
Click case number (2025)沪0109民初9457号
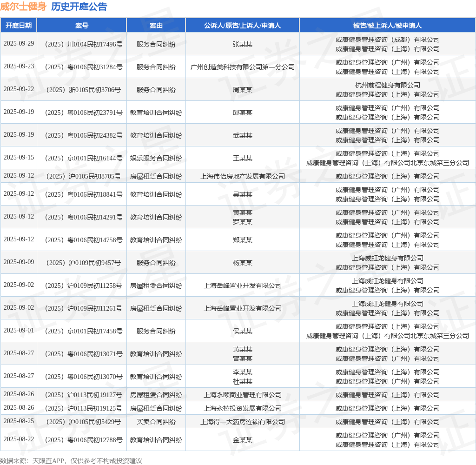pyautogui.click(x=84, y=263)
